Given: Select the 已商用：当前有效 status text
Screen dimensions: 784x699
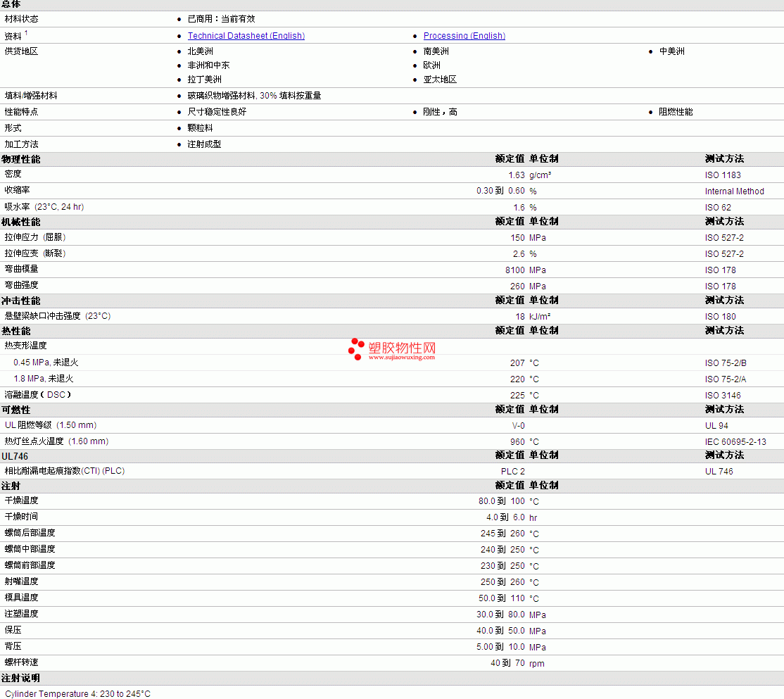Looking at the screenshot, I should tap(221, 19).
